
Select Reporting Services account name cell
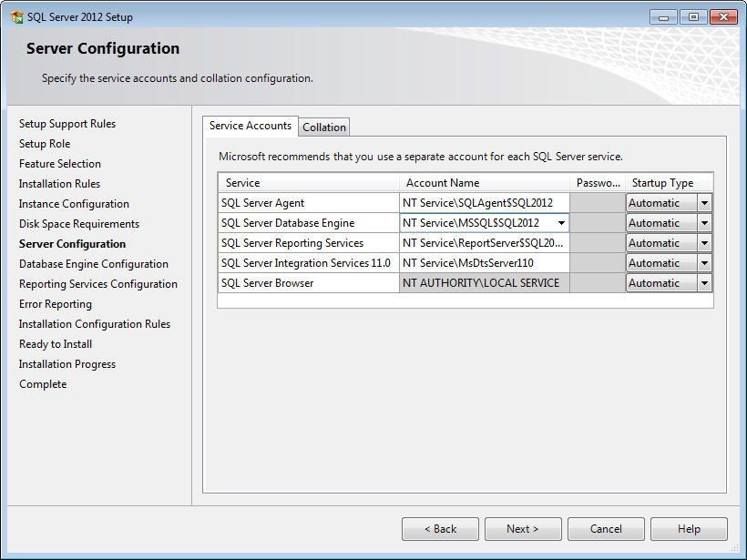pyautogui.click(x=485, y=243)
